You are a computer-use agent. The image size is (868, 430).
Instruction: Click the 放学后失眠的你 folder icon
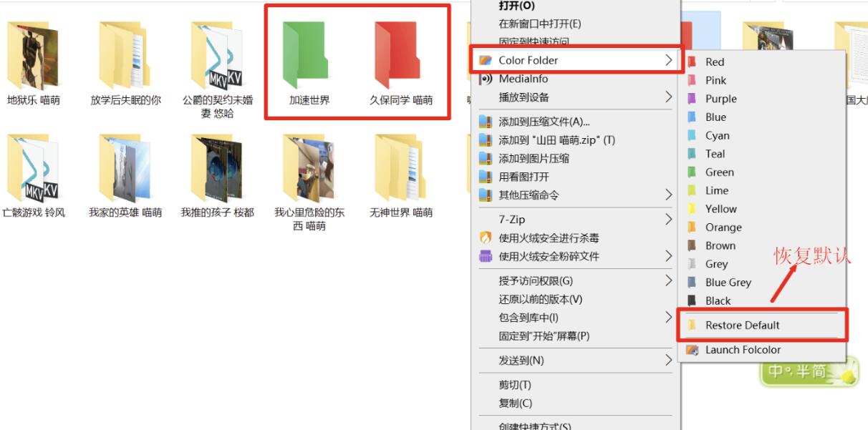(124, 55)
